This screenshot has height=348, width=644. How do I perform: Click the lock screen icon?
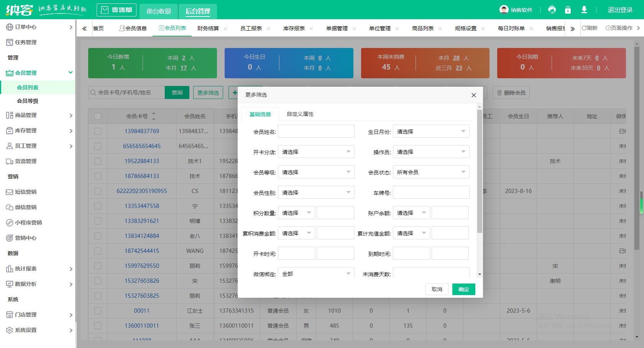coord(568,10)
